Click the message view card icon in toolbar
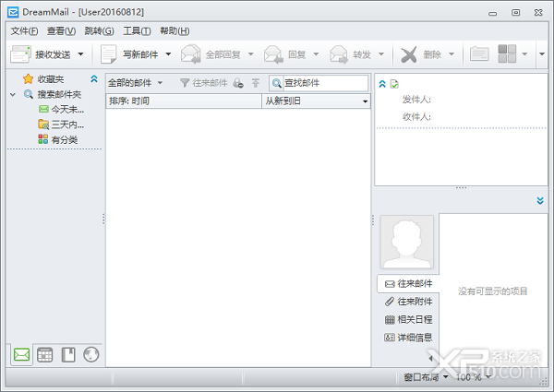This screenshot has height=392, width=554. point(479,54)
